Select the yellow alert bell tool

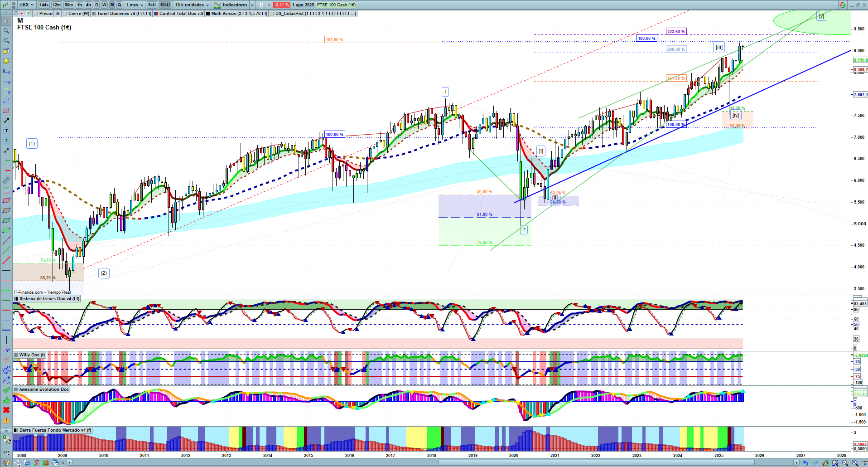tap(6, 61)
